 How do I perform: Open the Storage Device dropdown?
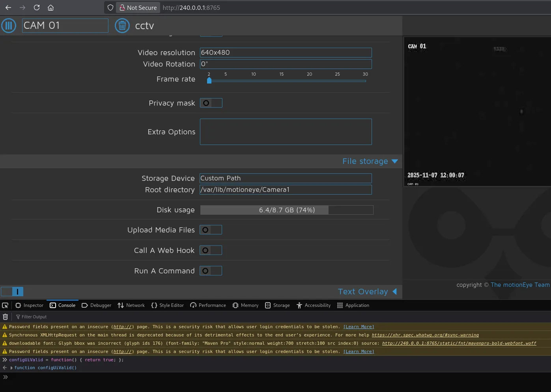coord(286,178)
